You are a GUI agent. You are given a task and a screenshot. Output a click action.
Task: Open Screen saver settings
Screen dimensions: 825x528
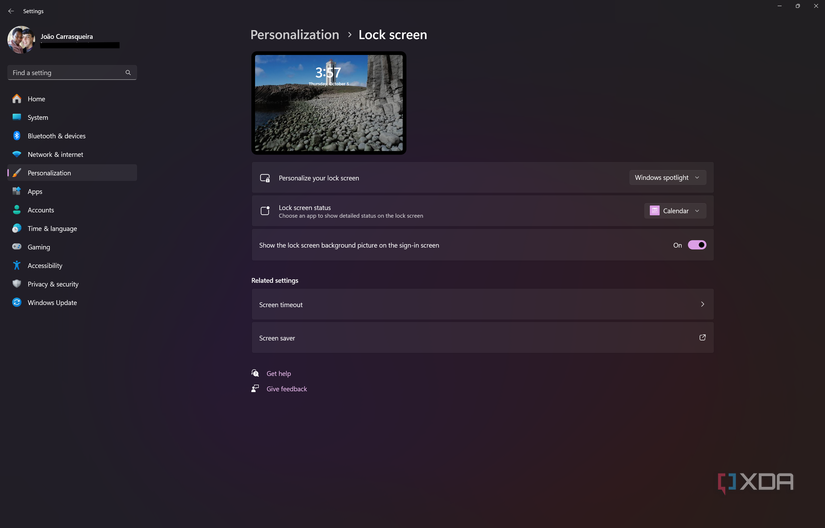482,338
